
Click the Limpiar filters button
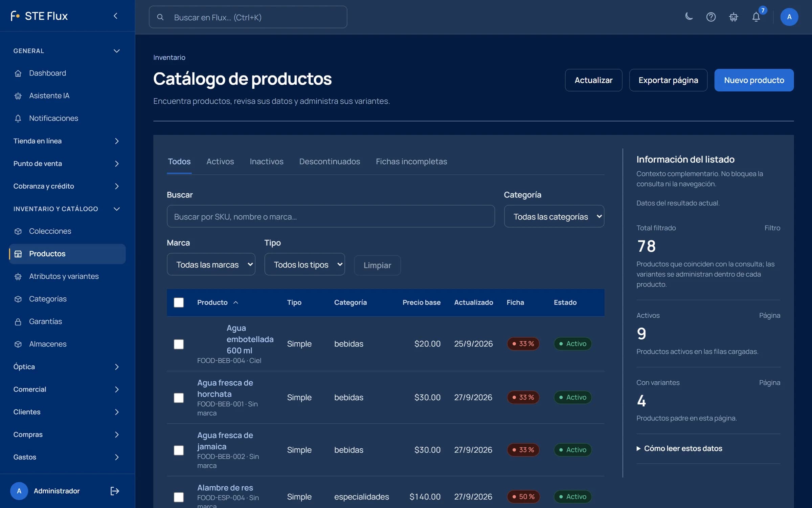point(377,265)
